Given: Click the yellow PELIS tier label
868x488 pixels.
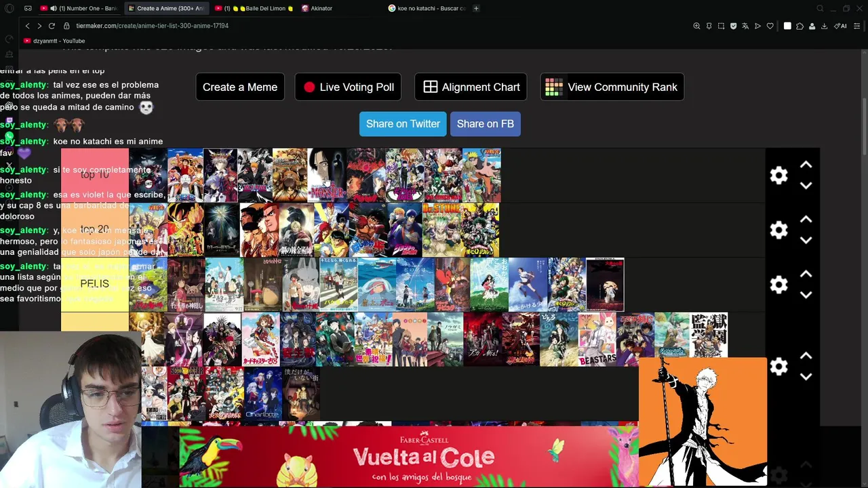Looking at the screenshot, I should pyautogui.click(x=95, y=284).
